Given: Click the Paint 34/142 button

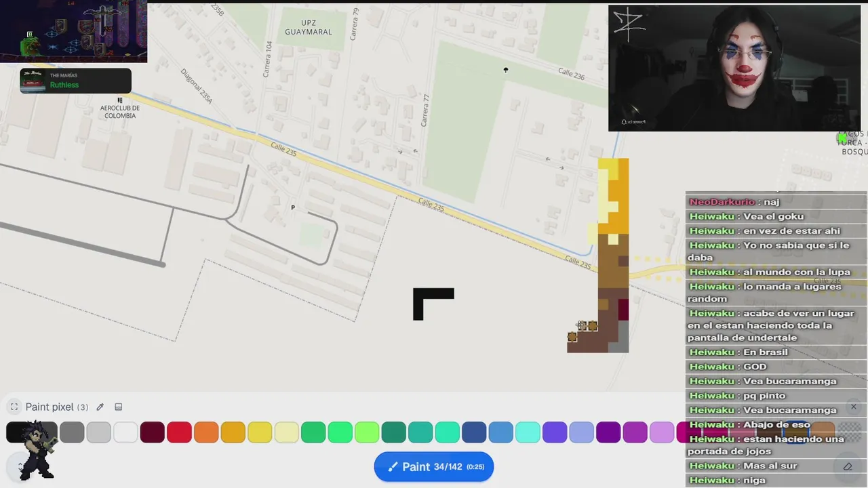Looking at the screenshot, I should coord(434,466).
